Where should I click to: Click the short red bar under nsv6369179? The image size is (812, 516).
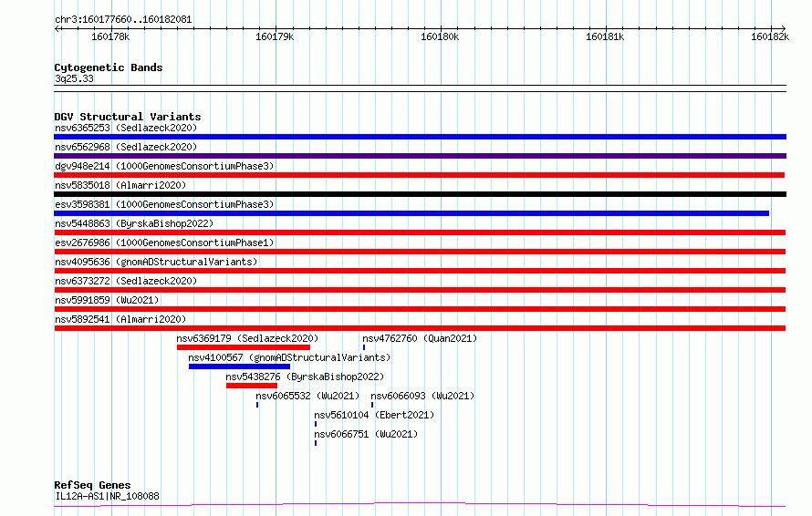(x=244, y=347)
